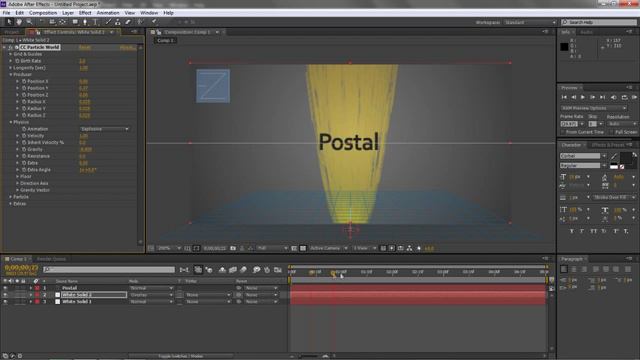The image size is (640, 360).
Task: Click the current timecode display
Action: [x=21, y=267]
